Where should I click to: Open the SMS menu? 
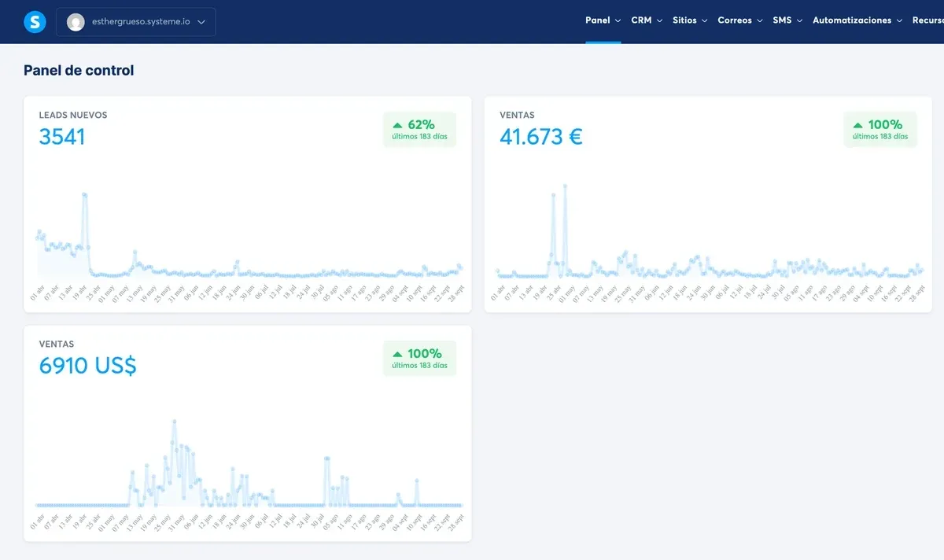pos(787,20)
